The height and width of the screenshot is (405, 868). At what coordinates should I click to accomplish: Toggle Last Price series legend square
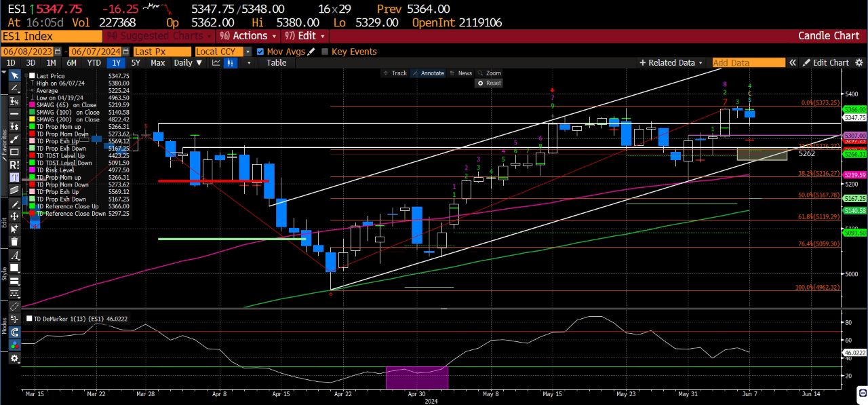[x=32, y=76]
